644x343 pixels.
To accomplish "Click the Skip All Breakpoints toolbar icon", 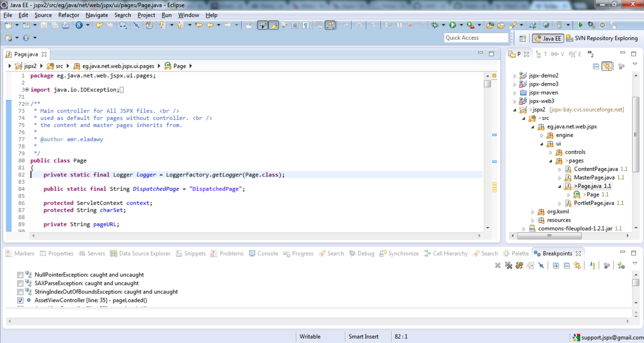I will [136, 25].
